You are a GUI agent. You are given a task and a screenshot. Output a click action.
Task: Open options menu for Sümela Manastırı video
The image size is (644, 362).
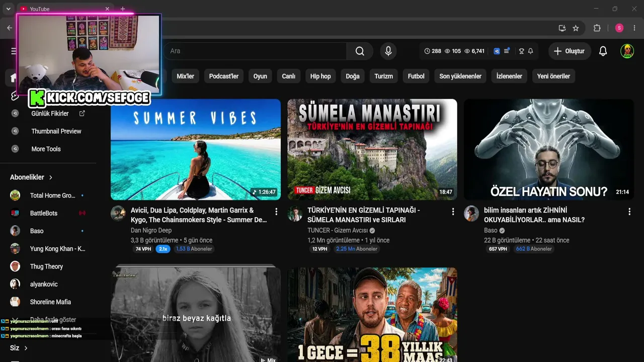point(453,212)
